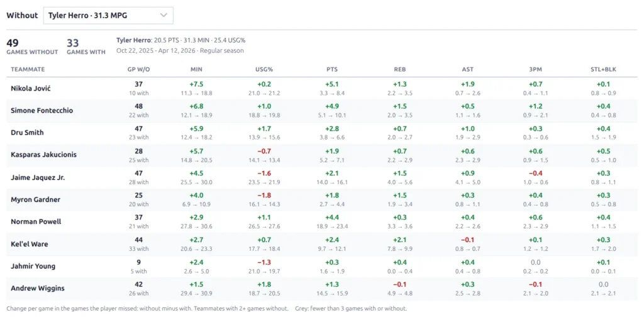Click the dropdown chevron arrow

[164, 16]
